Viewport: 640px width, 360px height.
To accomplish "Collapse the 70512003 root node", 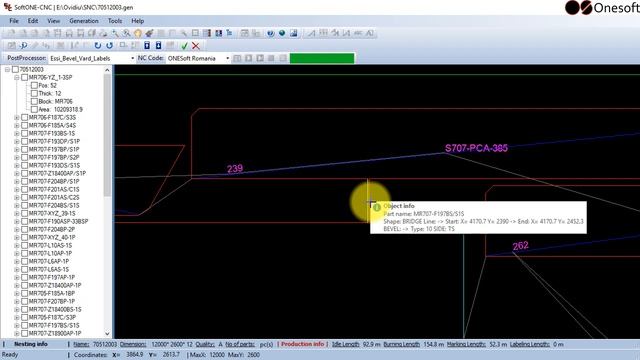I will [x=7, y=69].
